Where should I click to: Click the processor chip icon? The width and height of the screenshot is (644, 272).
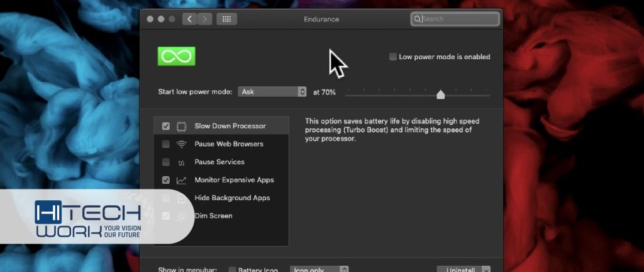181,126
